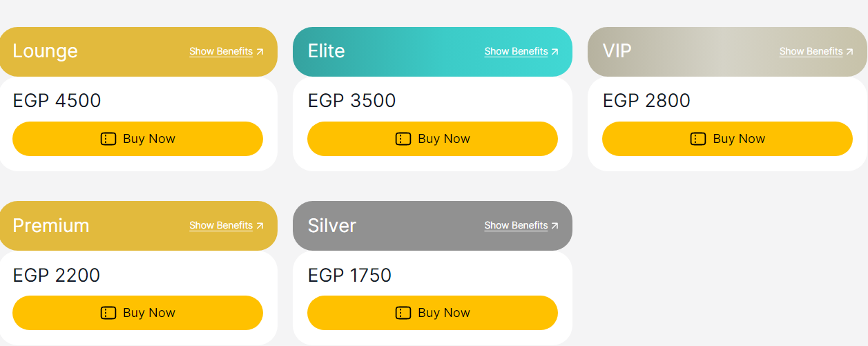Buy the EGP 2800 VIP ticket
868x346 pixels.
727,139
